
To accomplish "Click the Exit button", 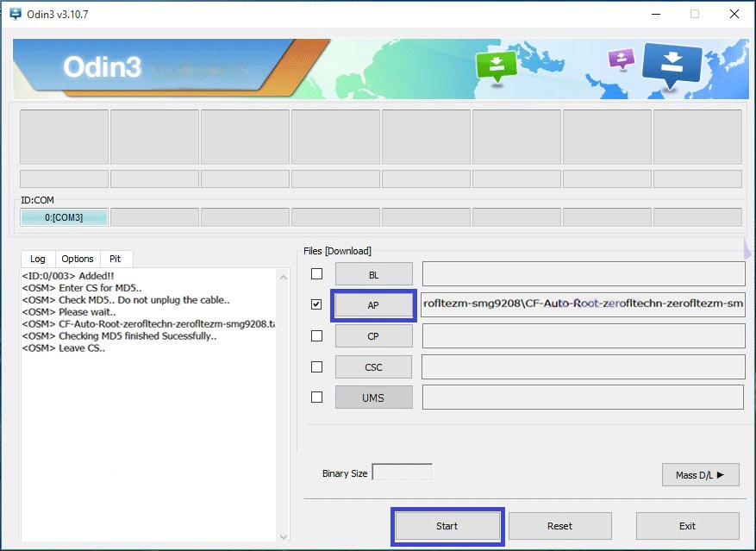I will 688,526.
